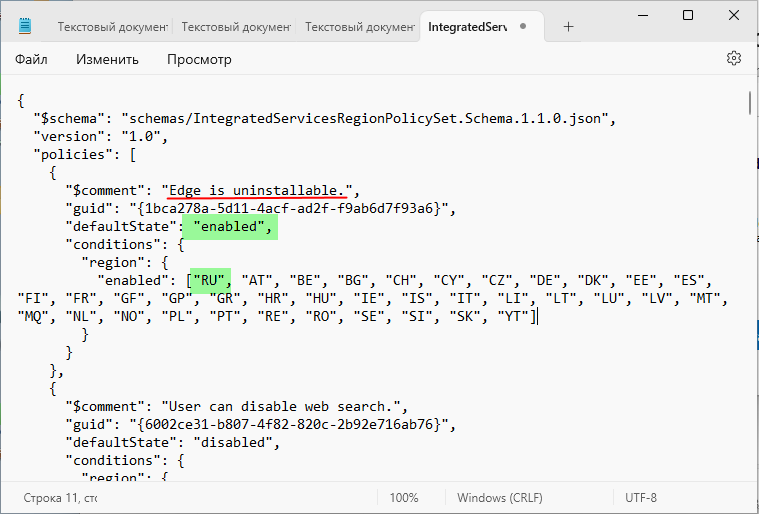Click the "SK" region code

click(x=466, y=317)
